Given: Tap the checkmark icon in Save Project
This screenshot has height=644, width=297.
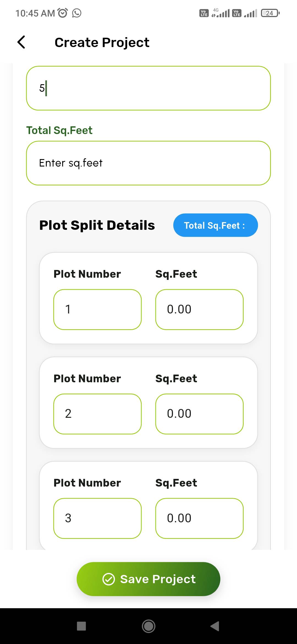Looking at the screenshot, I should click(x=109, y=579).
